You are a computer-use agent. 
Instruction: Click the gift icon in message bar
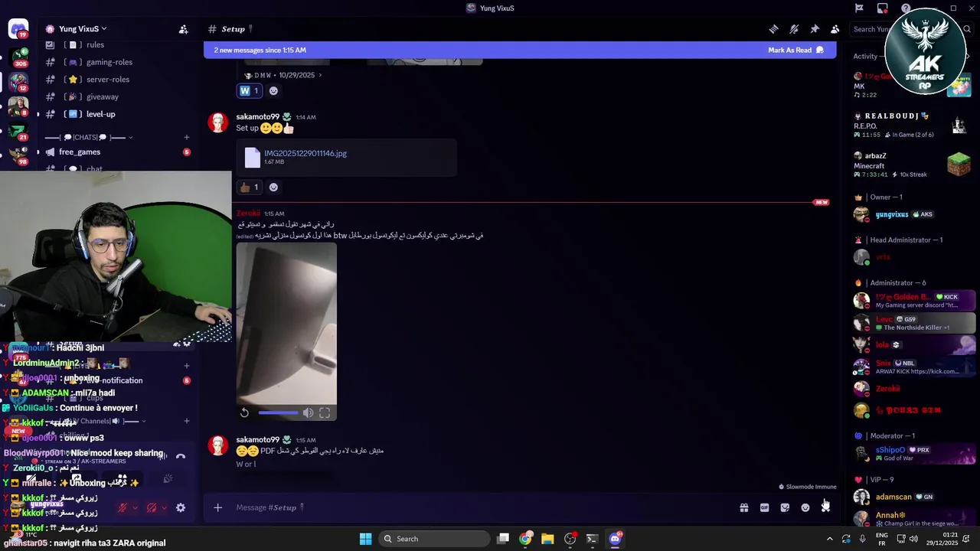click(x=743, y=507)
